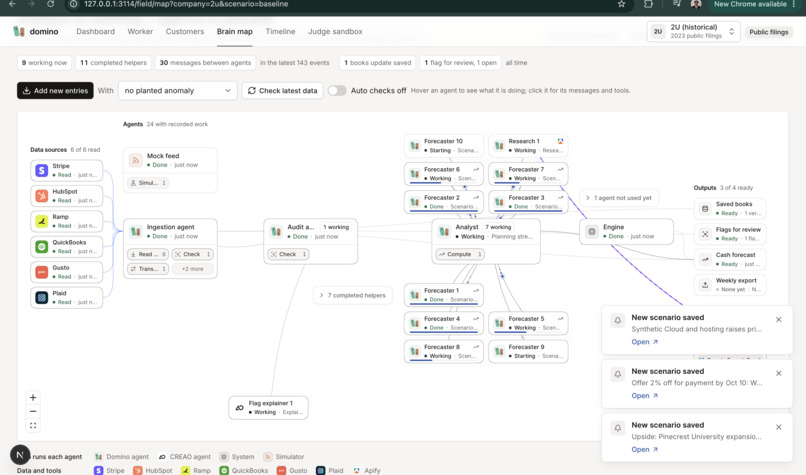Click the 11 completed helpers chip
Screen dimensions: 806x475
point(113,63)
